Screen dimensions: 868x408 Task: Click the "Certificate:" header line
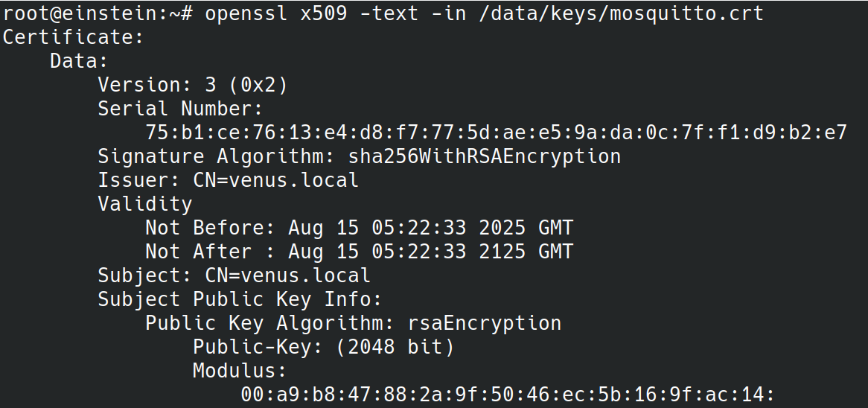click(73, 37)
